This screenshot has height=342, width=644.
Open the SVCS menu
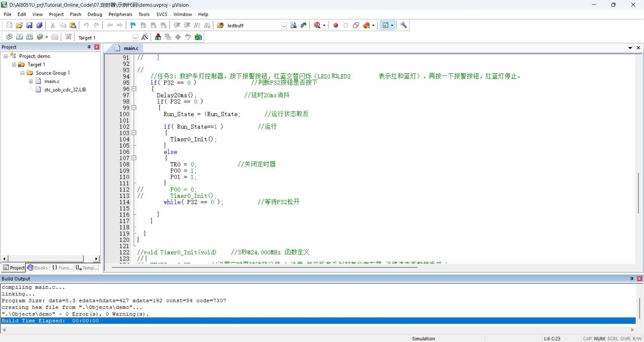pyautogui.click(x=162, y=14)
